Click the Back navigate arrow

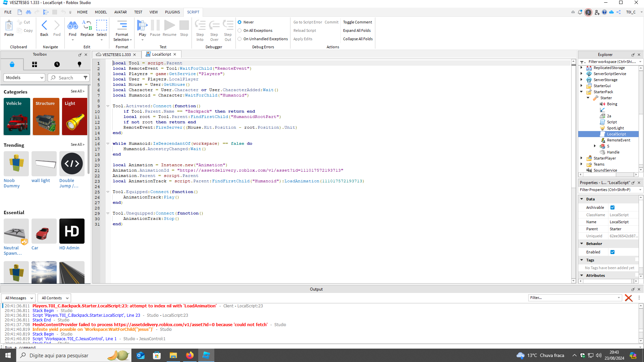click(x=44, y=26)
